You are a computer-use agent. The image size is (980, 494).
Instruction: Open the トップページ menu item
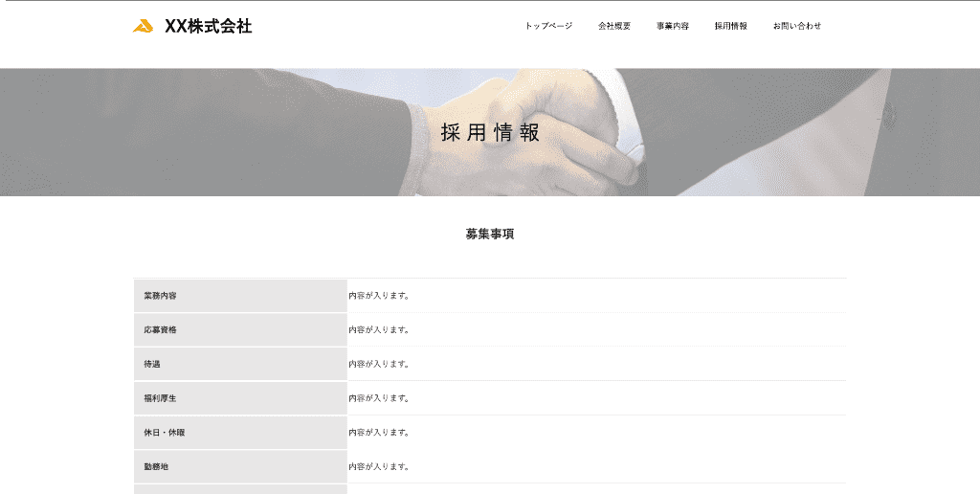[x=548, y=26]
